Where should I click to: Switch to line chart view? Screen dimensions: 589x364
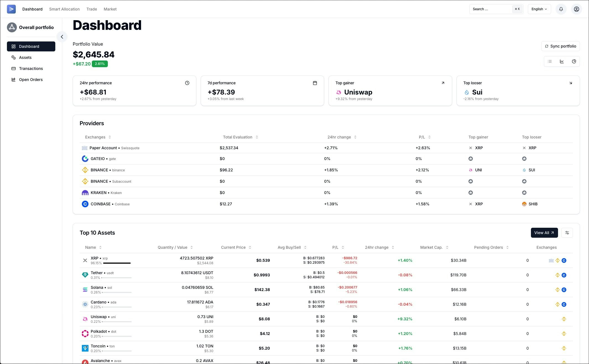[562, 61]
